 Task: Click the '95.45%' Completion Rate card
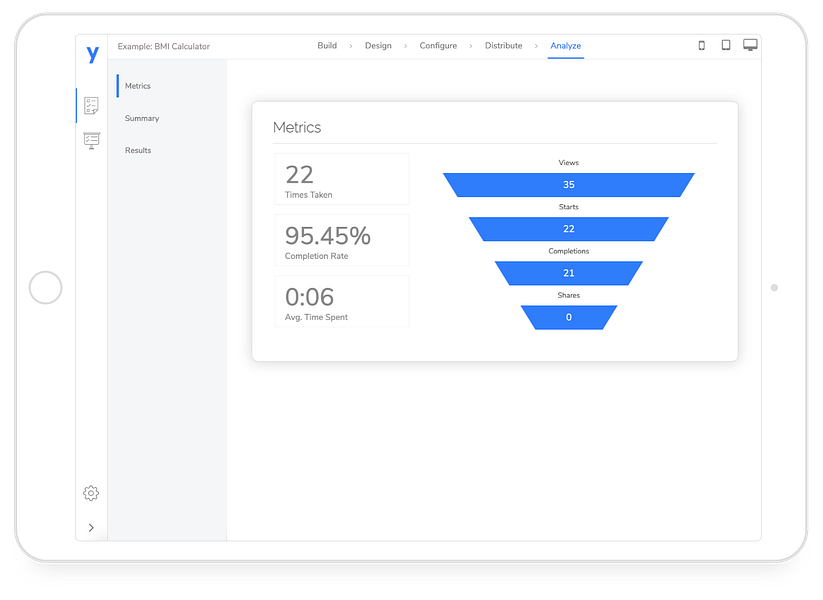(342, 240)
